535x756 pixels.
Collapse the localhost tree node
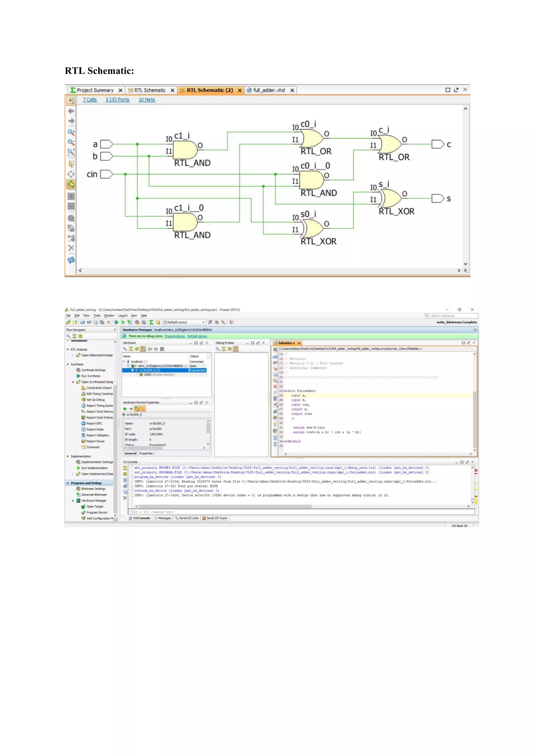tap(124, 362)
